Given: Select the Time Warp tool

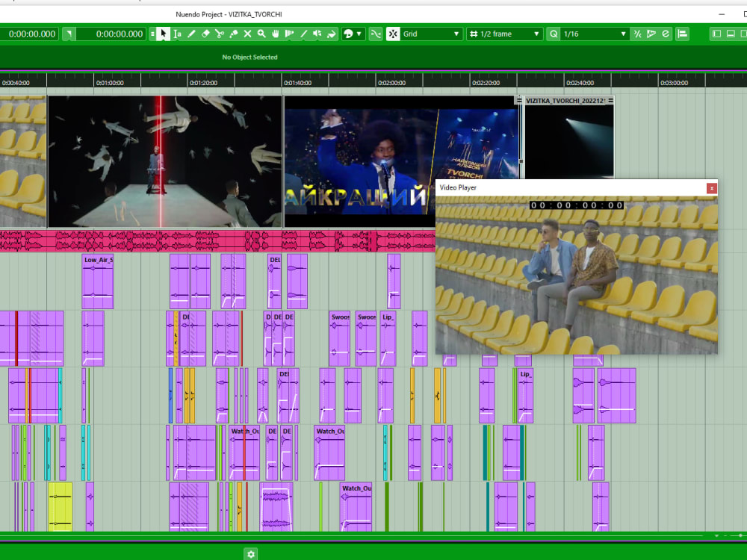Looking at the screenshot, I should (x=289, y=34).
